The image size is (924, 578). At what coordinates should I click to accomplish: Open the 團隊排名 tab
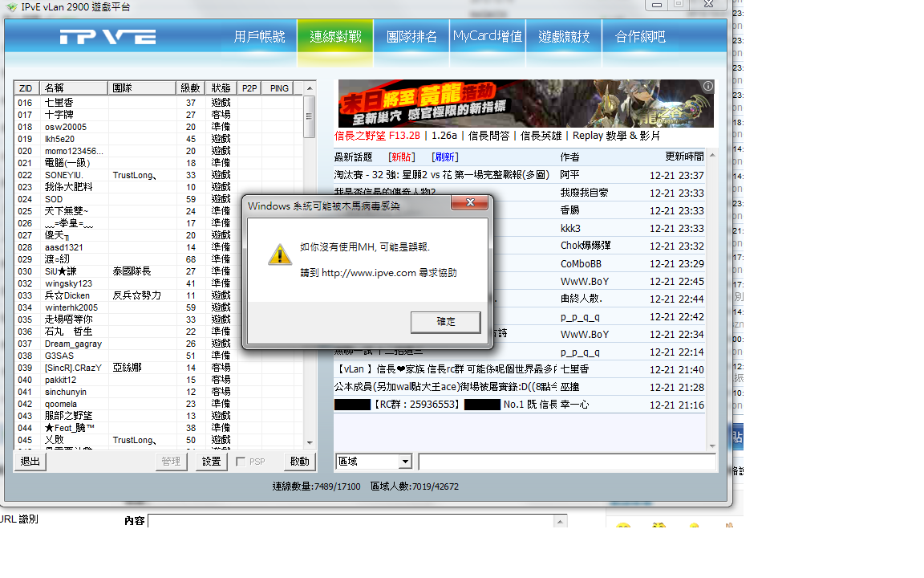click(411, 37)
